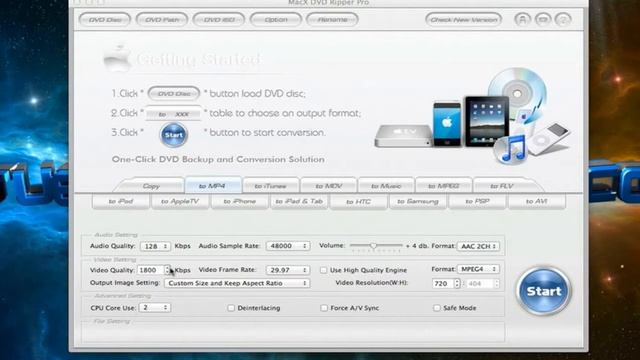
Task: Click inside the Video Quality 1800 field
Action: coord(151,270)
